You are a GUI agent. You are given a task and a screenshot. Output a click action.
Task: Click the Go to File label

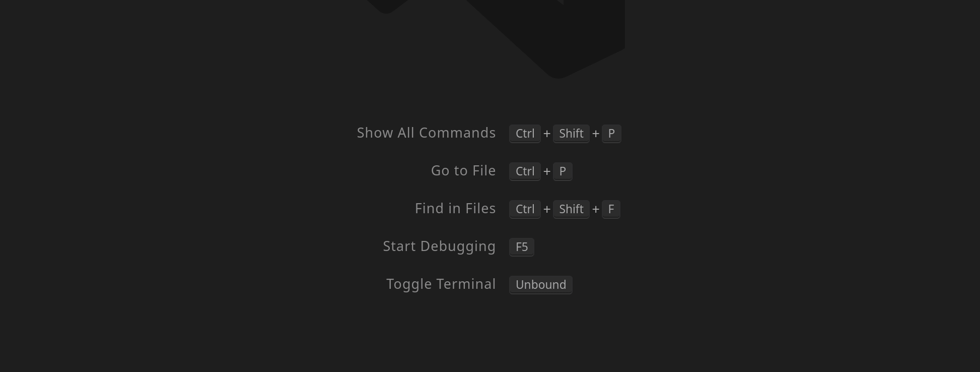[x=463, y=171]
